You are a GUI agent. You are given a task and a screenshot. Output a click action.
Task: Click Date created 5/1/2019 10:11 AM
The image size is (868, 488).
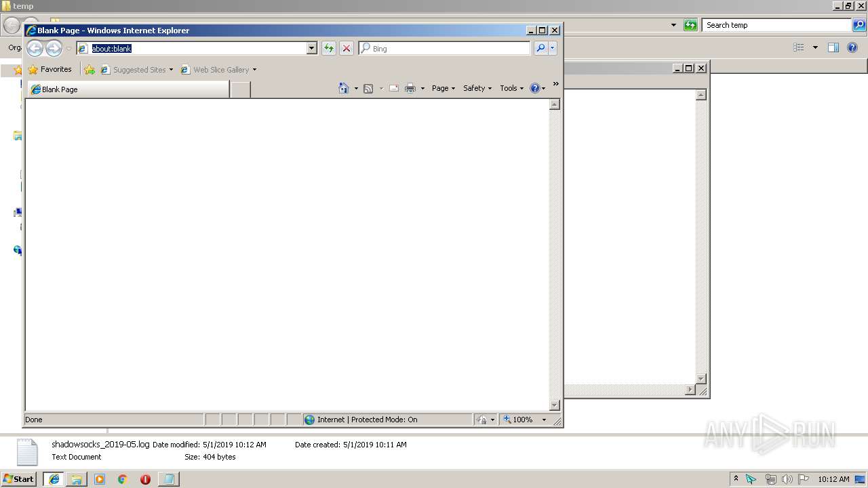[x=351, y=445]
